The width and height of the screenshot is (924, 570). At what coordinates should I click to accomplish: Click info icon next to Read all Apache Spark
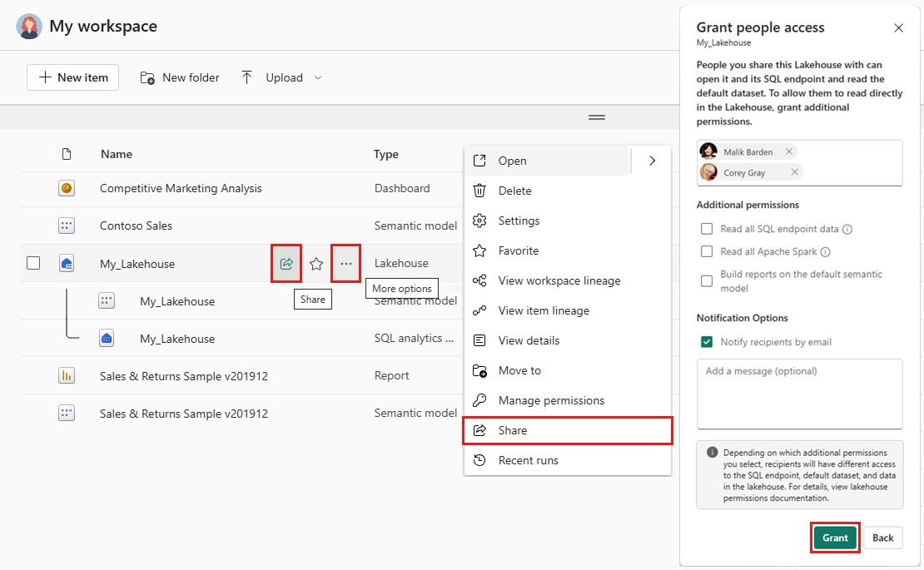tap(825, 252)
